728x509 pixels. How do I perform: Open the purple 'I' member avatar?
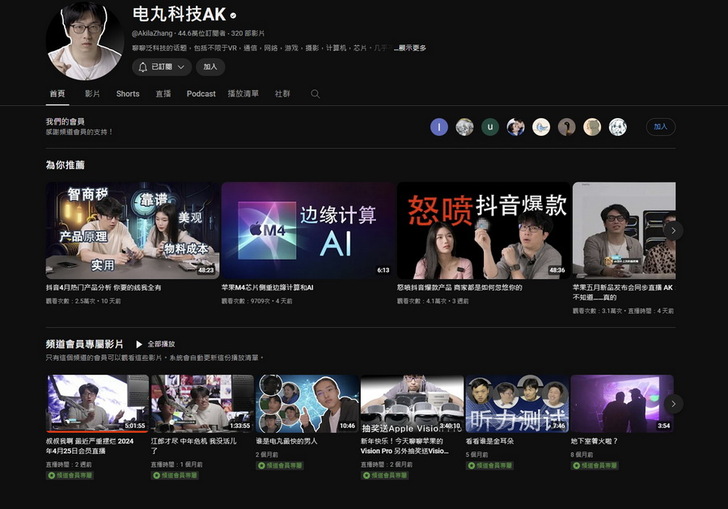439,127
